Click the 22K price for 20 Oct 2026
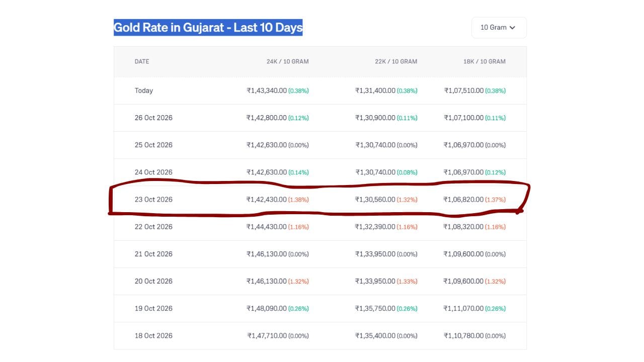 pyautogui.click(x=375, y=281)
